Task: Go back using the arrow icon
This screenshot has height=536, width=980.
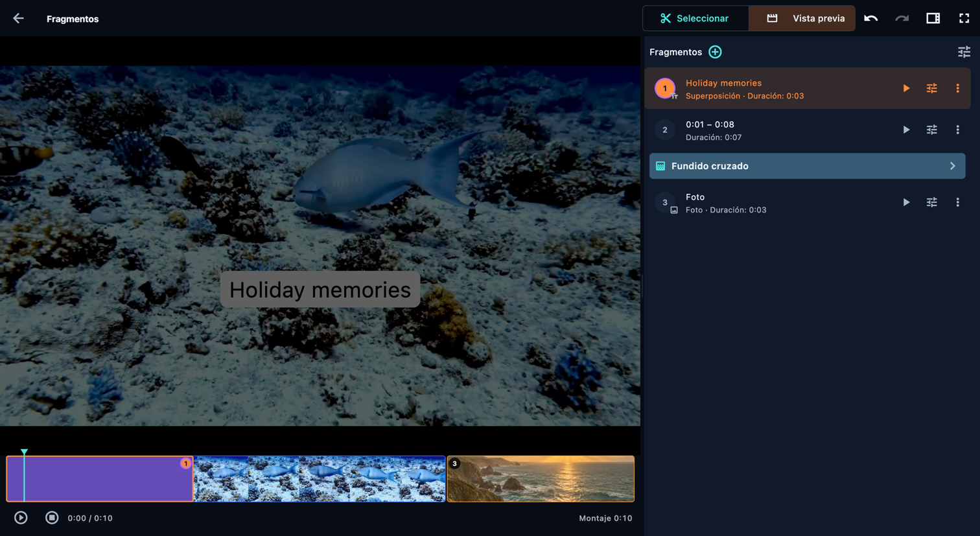Action: point(18,19)
